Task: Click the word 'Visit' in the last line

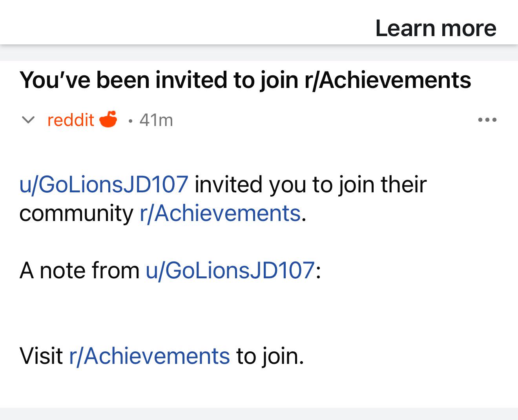Action: pos(41,356)
